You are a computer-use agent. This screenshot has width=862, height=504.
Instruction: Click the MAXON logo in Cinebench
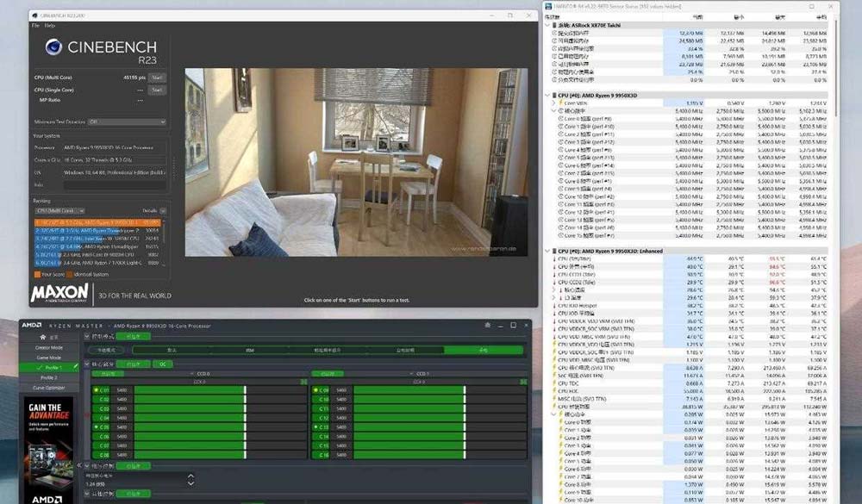[x=59, y=294]
